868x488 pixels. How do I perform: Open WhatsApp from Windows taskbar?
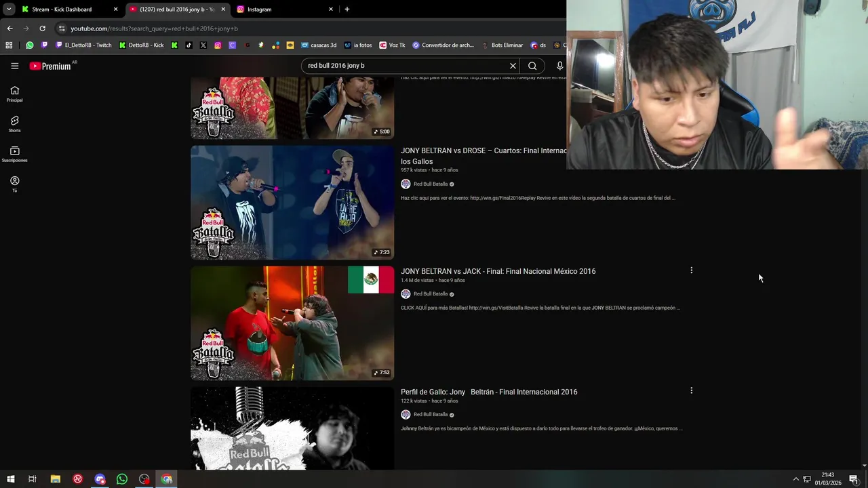coord(122,479)
